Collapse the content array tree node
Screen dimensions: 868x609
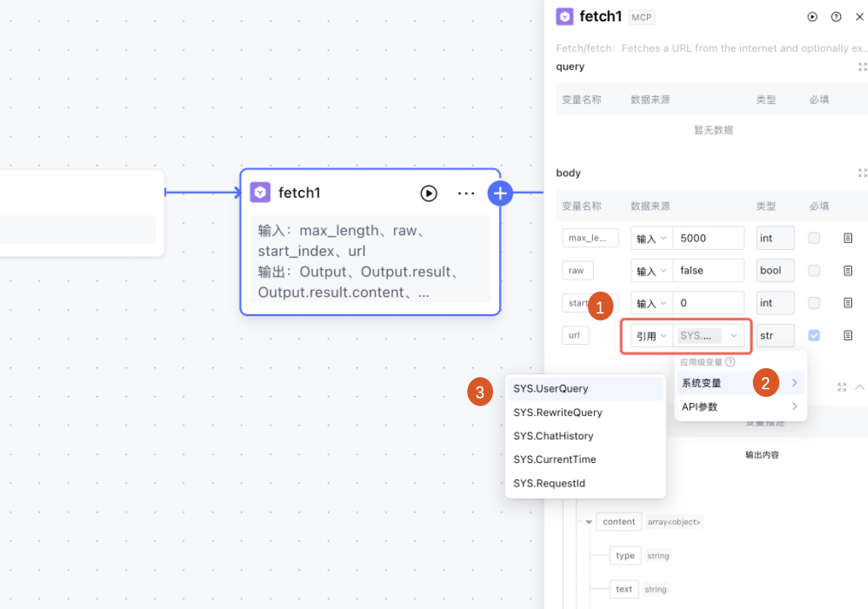click(589, 522)
